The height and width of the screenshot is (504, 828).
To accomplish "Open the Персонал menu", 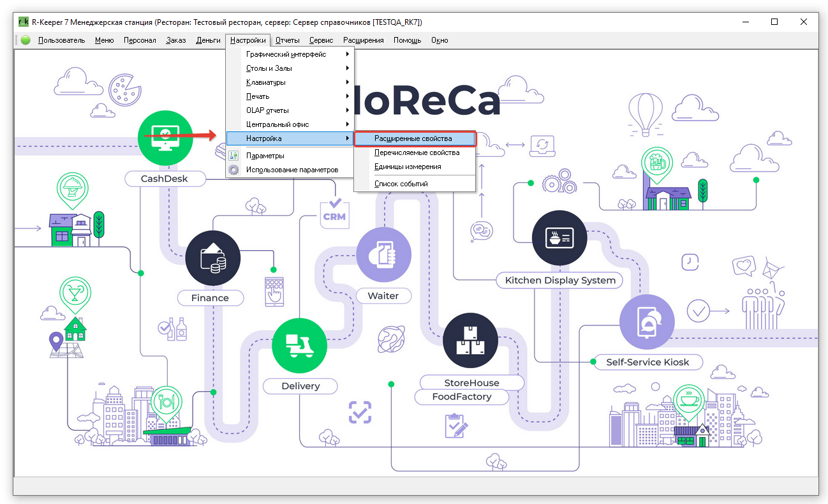I will (140, 40).
